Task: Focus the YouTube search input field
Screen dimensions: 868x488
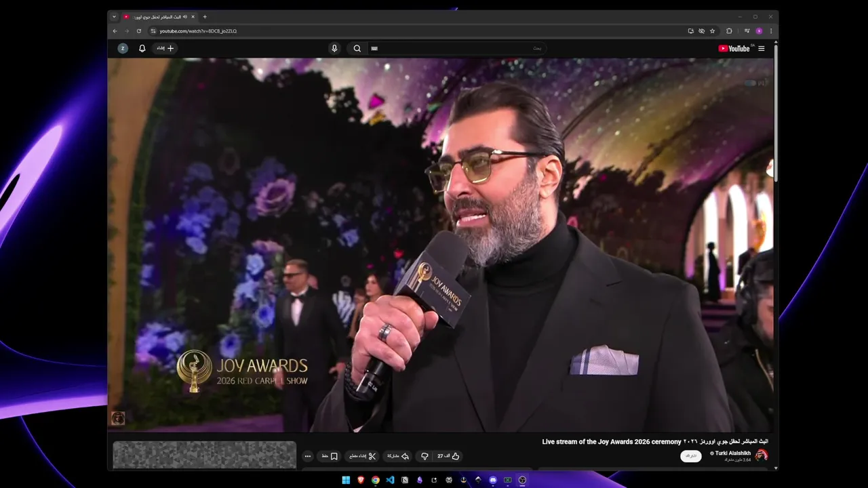Action: click(x=458, y=48)
